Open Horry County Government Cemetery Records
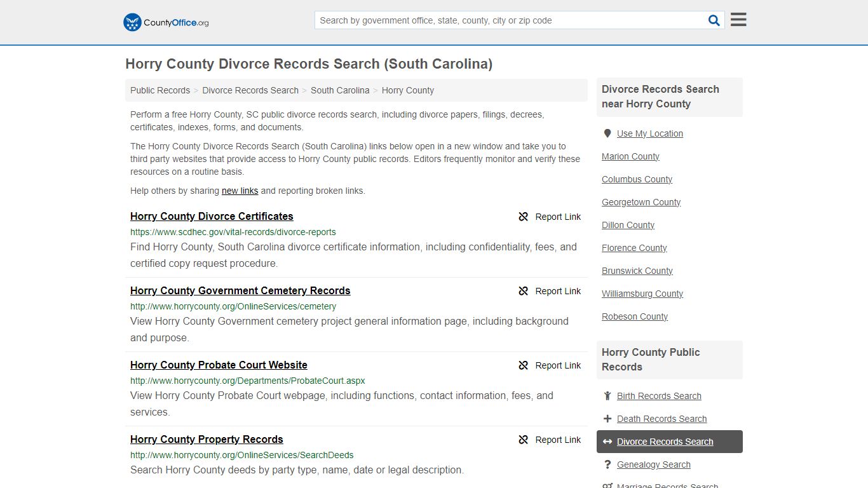Image resolution: width=868 pixels, height=488 pixels. (240, 290)
